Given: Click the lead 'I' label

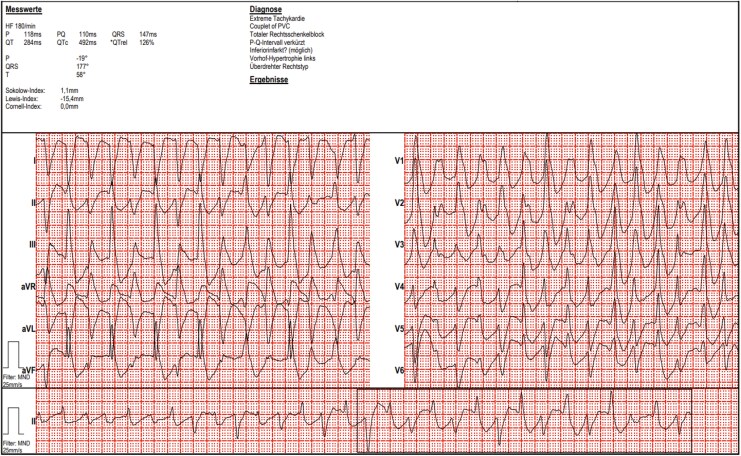Looking at the screenshot, I should pyautogui.click(x=34, y=161).
